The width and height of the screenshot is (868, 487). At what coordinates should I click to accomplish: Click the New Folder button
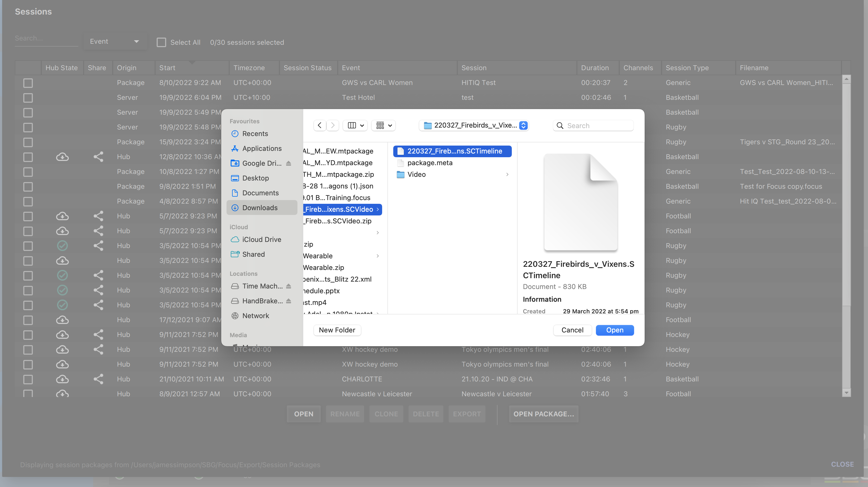pyautogui.click(x=337, y=330)
